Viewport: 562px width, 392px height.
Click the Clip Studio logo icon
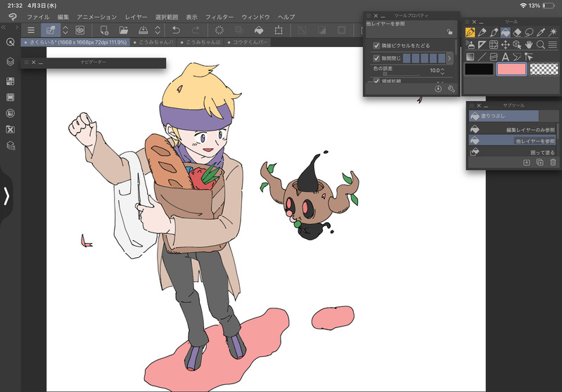[x=13, y=17]
